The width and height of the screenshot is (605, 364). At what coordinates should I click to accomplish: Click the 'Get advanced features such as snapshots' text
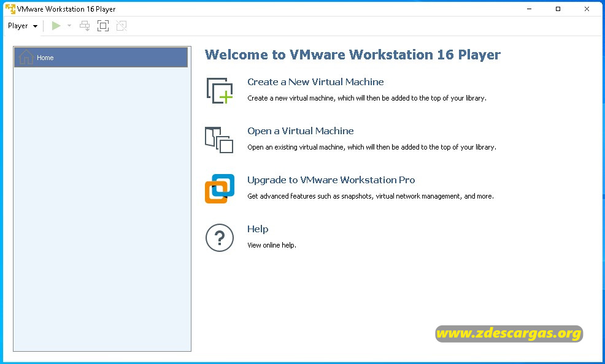pos(371,196)
